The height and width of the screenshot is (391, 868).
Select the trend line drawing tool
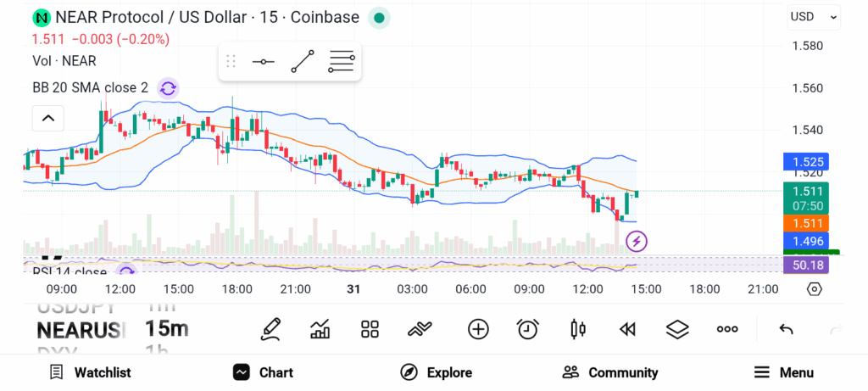pos(303,62)
